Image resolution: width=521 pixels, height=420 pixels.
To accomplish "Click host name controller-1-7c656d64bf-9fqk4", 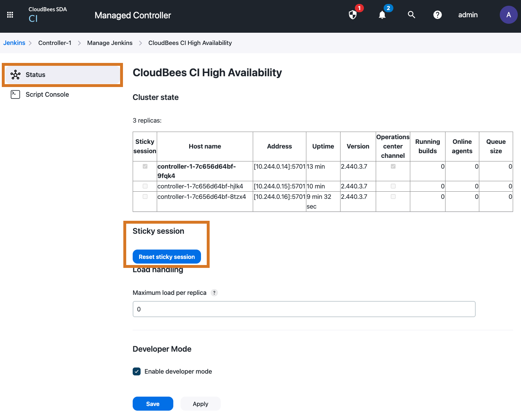I will click(x=197, y=171).
